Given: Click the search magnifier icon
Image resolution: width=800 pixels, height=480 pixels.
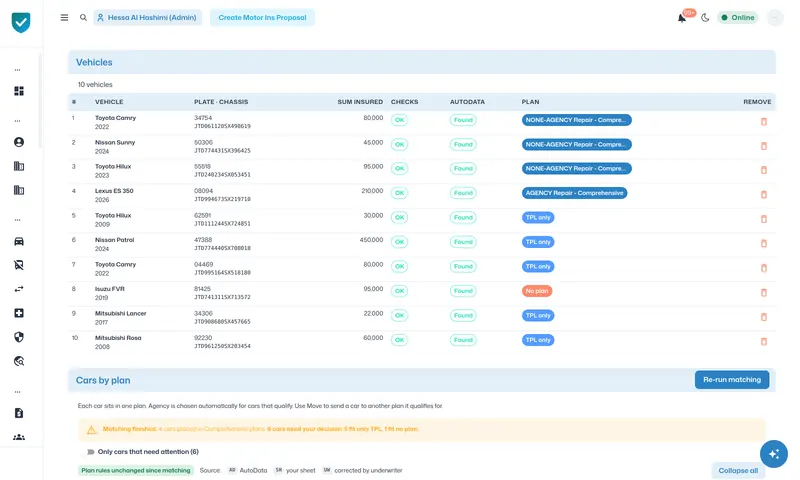Looking at the screenshot, I should pos(83,17).
